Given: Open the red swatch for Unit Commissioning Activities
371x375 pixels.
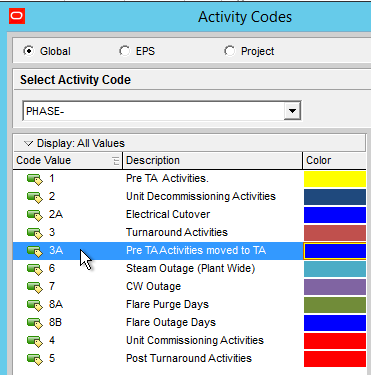Looking at the screenshot, I should coord(335,341).
